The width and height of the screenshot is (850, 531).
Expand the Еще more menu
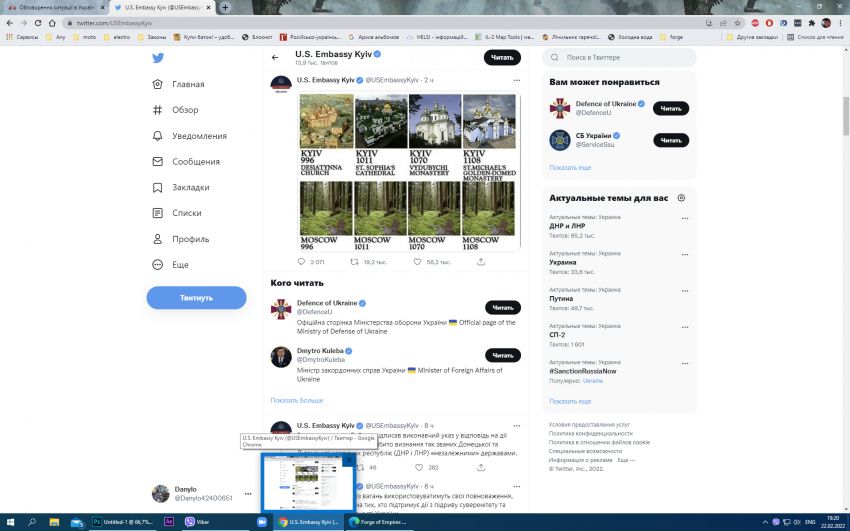[170, 265]
